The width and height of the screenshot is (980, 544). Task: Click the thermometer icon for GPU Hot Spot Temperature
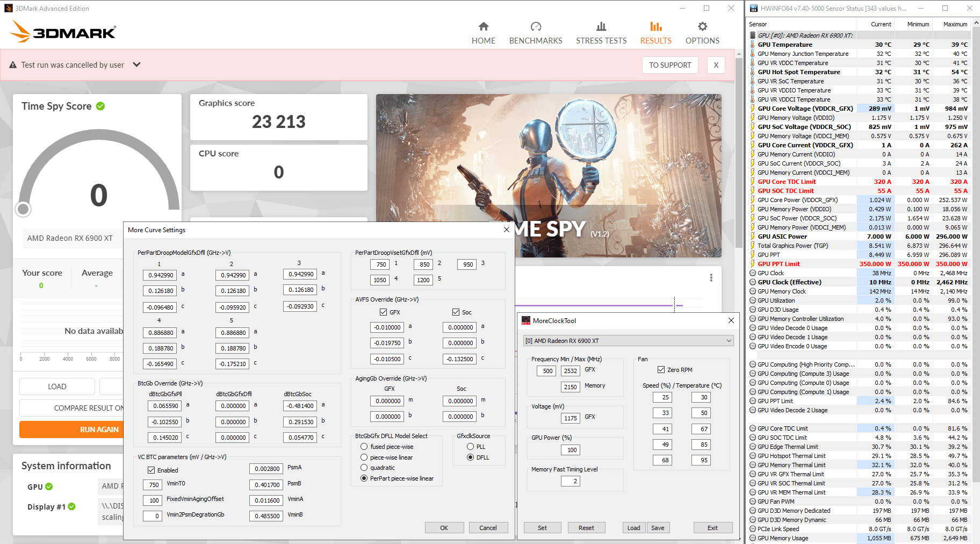(752, 72)
